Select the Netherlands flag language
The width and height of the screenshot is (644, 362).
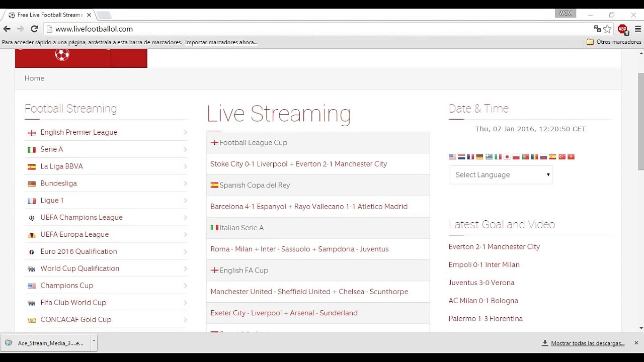(x=461, y=157)
